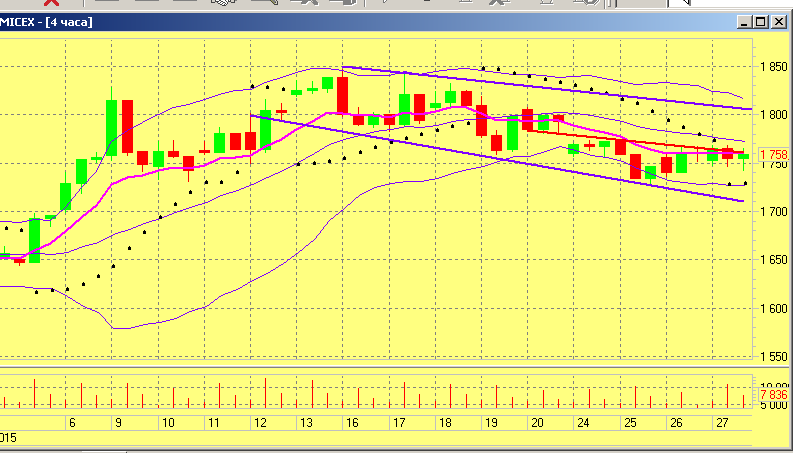Click date label 11 on time axis
The height and width of the screenshot is (453, 793).
[213, 423]
